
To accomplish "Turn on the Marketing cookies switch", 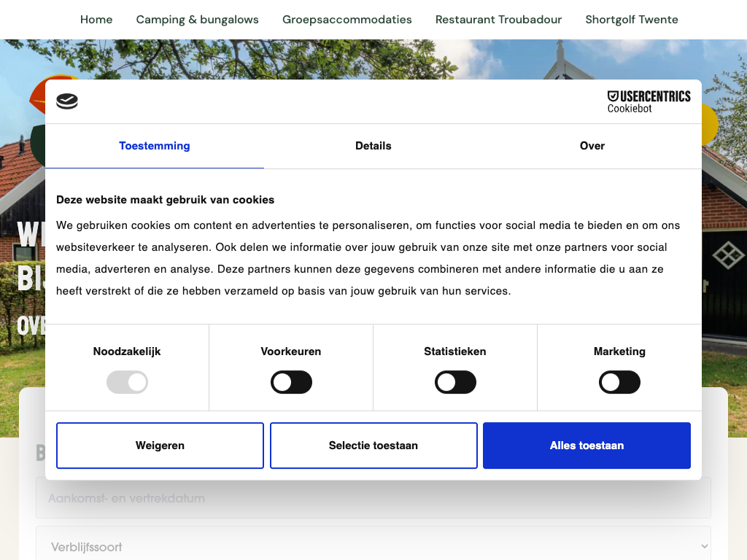I will click(619, 382).
